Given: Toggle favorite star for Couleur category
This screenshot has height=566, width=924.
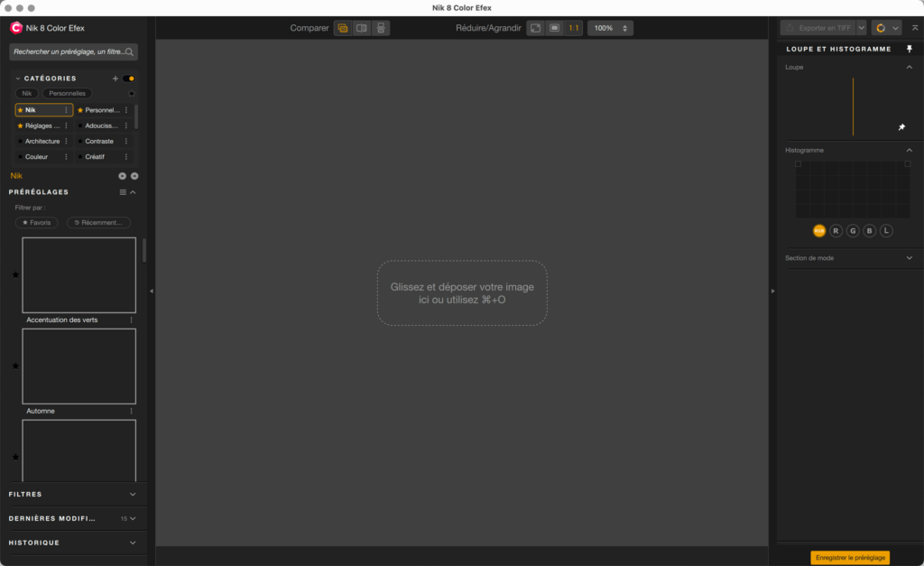Looking at the screenshot, I should tap(20, 157).
